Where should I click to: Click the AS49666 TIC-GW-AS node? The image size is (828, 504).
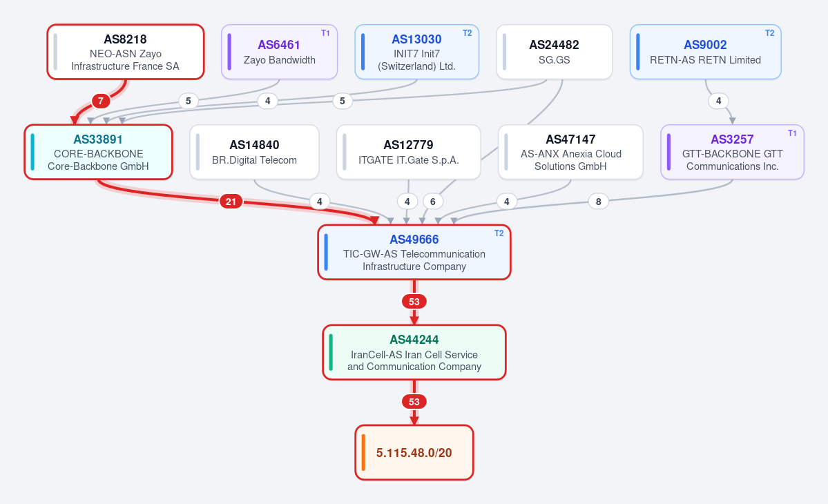(414, 252)
